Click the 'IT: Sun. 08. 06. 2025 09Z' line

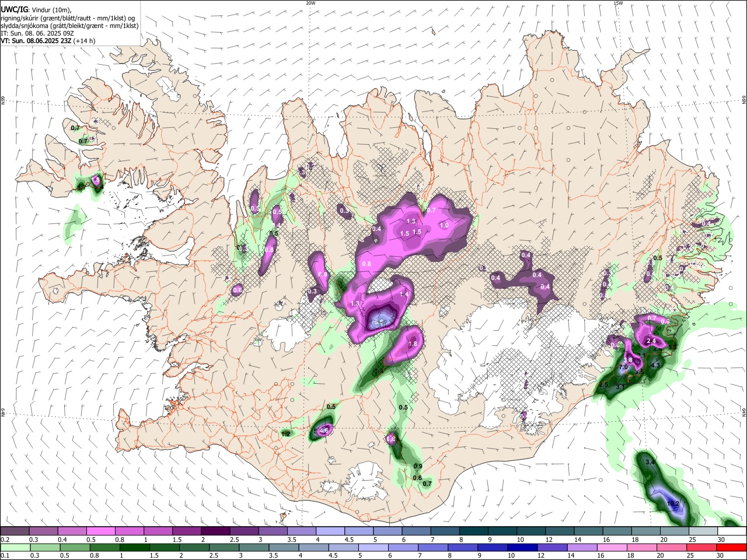pos(38,33)
